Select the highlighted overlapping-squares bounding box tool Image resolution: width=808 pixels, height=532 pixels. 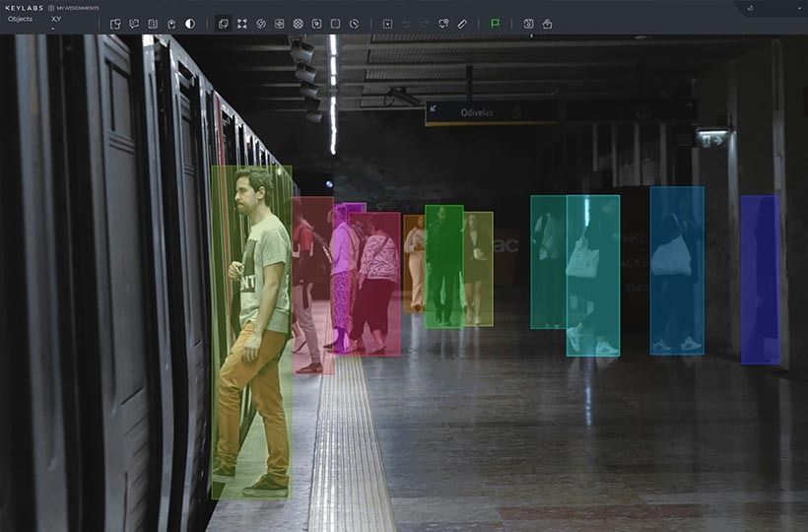223,24
